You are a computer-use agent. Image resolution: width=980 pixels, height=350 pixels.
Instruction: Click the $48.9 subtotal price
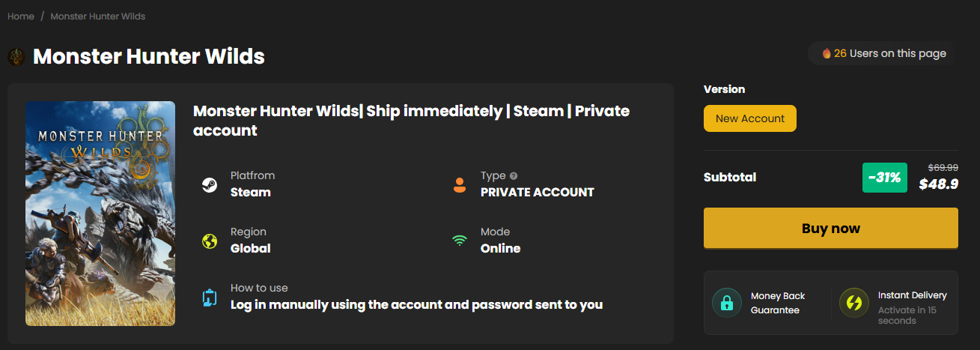[939, 184]
